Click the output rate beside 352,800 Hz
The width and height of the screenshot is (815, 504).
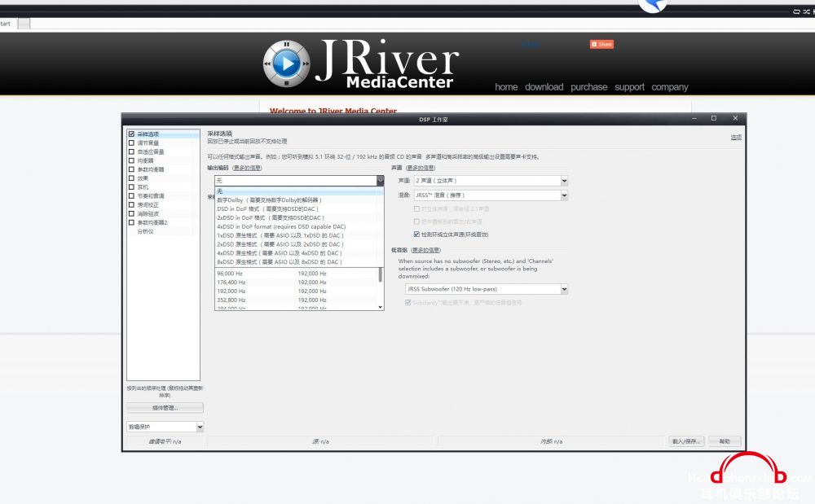pos(312,300)
